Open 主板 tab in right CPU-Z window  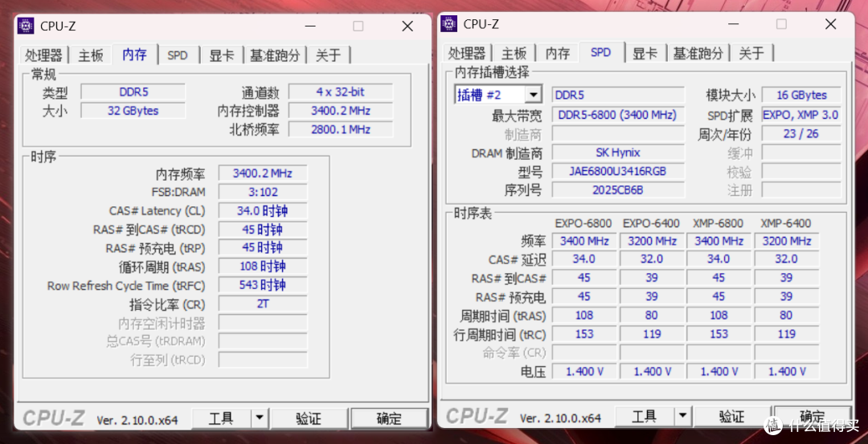[513, 53]
